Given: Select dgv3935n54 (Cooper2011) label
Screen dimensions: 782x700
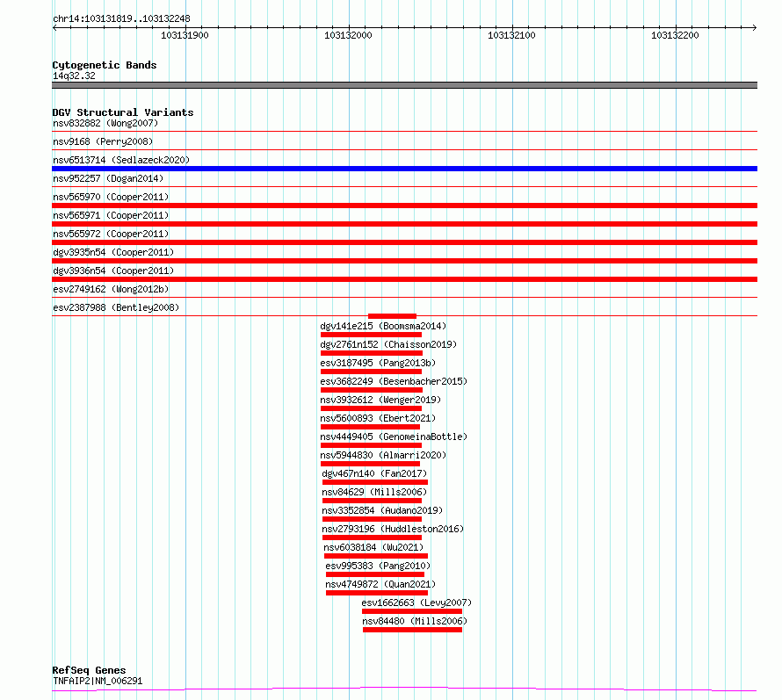Looking at the screenshot, I should [113, 252].
